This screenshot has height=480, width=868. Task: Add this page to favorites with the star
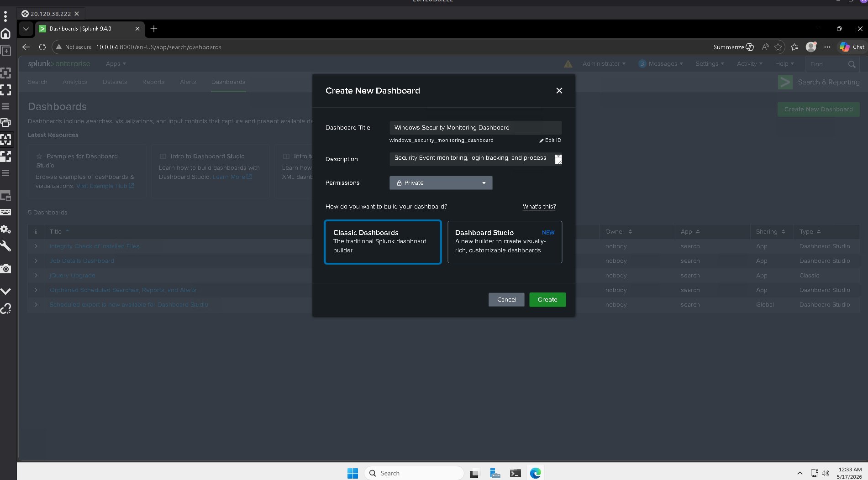coord(778,47)
